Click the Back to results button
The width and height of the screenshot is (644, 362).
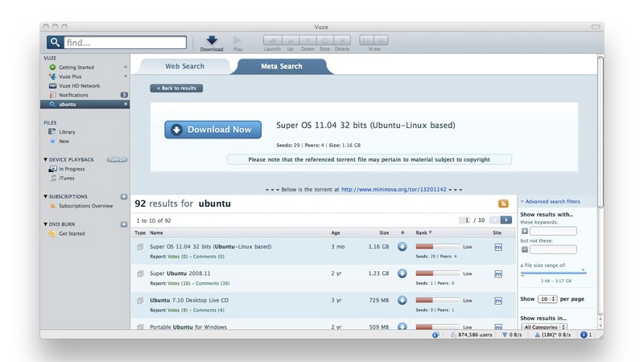(x=176, y=88)
